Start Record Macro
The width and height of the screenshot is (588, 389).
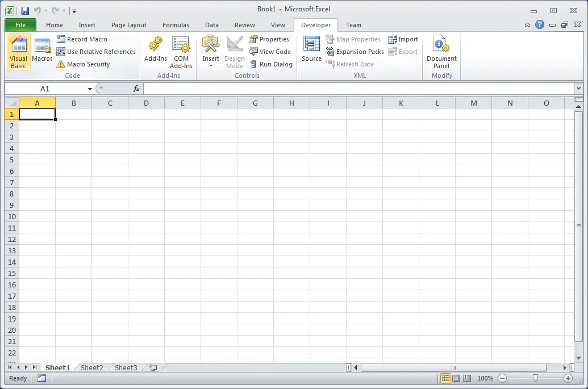tap(82, 39)
